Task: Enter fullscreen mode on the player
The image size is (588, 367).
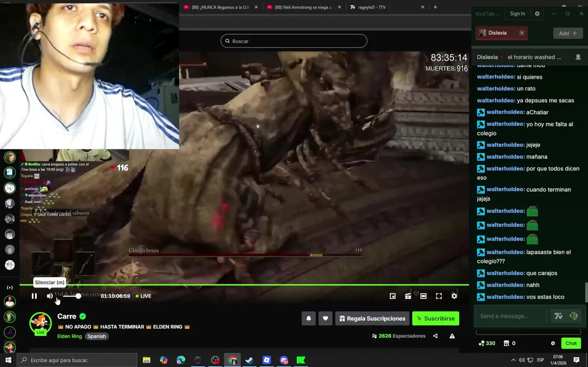Action: [439, 296]
